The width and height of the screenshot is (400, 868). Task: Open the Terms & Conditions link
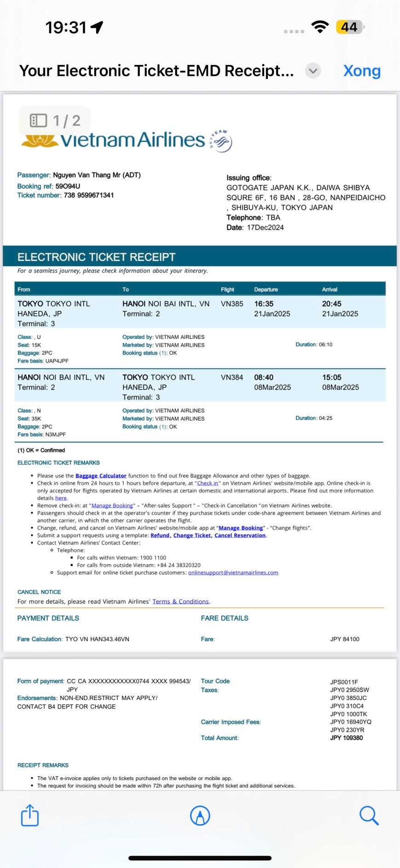[180, 602]
